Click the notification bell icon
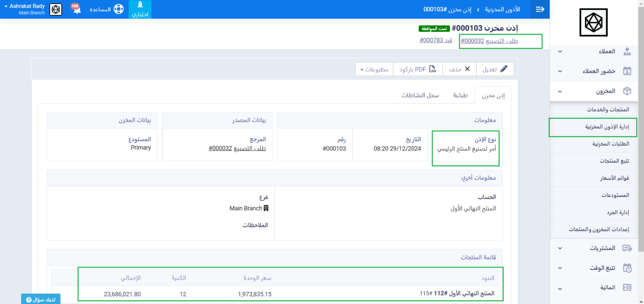644x304 pixels. point(77,10)
